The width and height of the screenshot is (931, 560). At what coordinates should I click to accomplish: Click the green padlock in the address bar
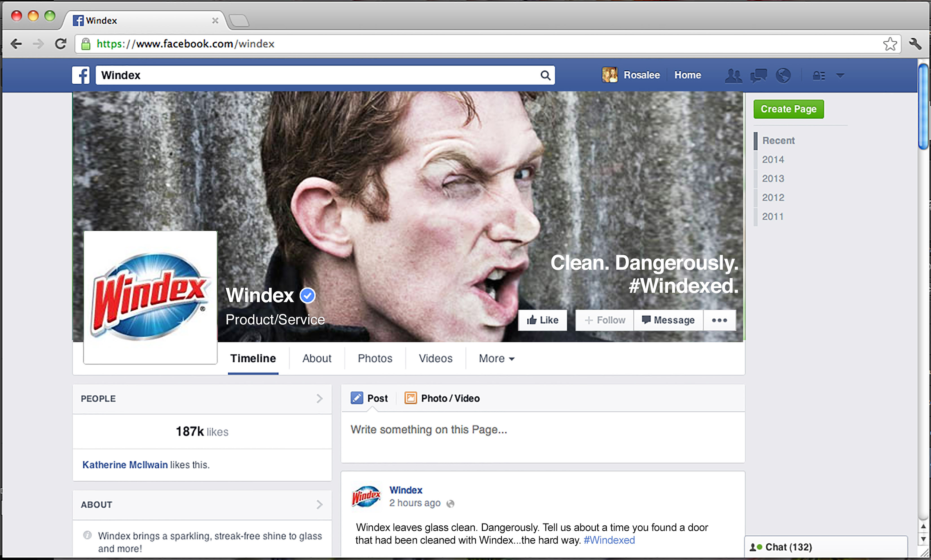(x=86, y=44)
